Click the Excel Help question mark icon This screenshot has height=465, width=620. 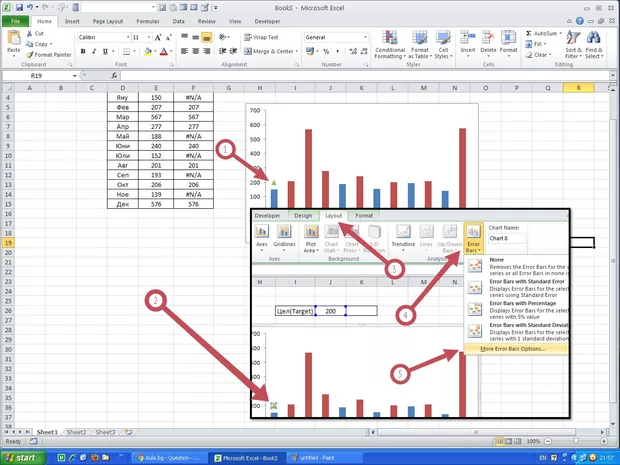[580, 21]
